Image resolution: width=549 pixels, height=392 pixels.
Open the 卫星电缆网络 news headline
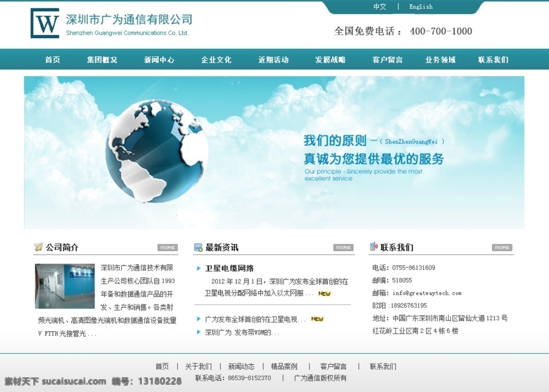click(229, 268)
